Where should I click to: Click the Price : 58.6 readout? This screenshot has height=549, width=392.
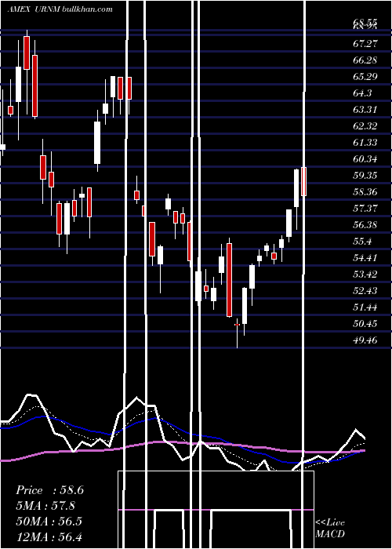[49, 490]
